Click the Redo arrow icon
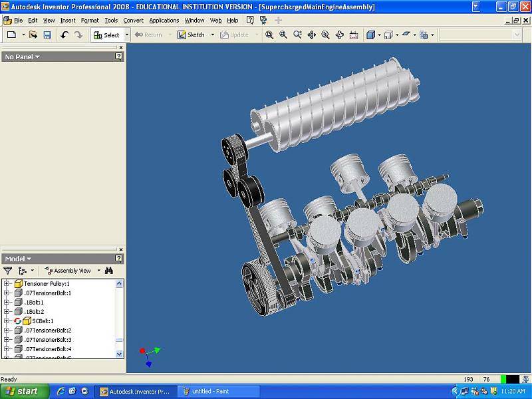532x399 pixels. [x=78, y=35]
